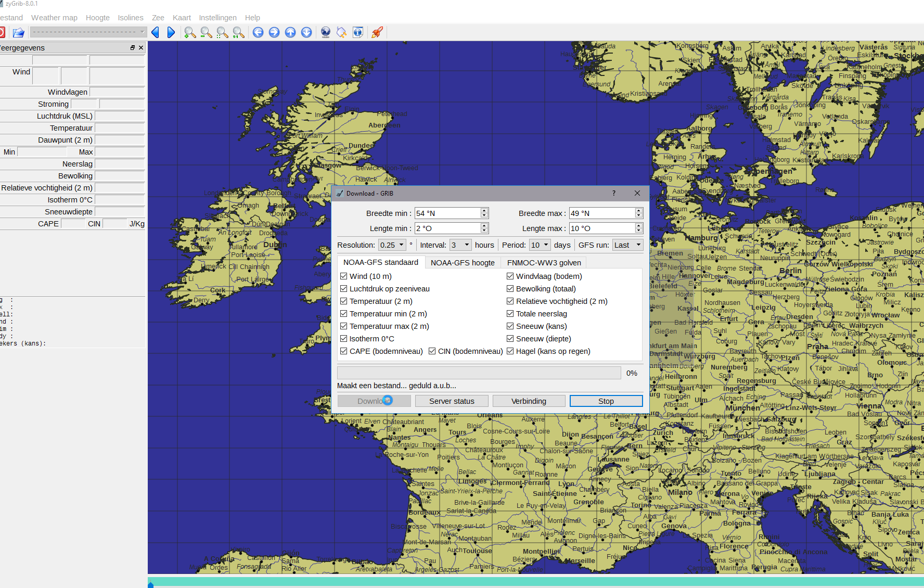Open the GFS run dropdown
924x588 pixels.
tap(627, 245)
